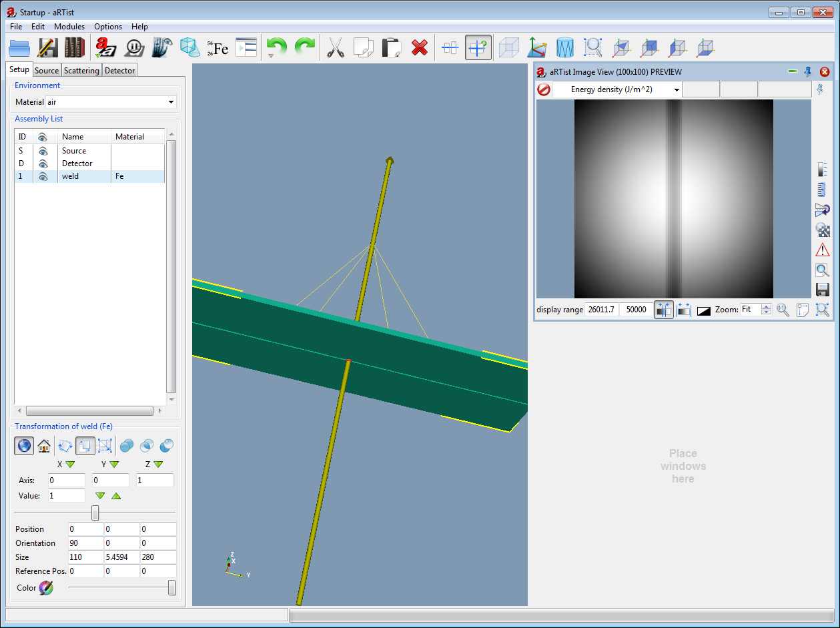Click the paste clipboard icon
This screenshot has height=628, width=840.
coord(391,47)
